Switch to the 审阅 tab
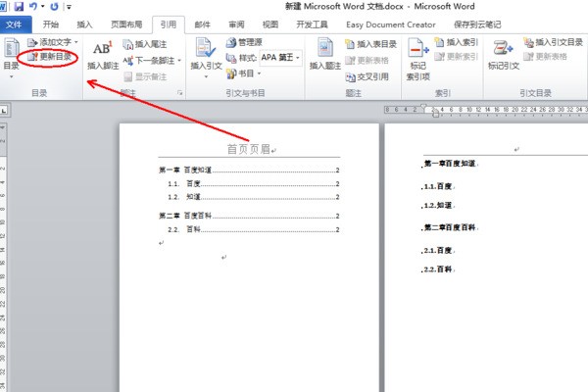Screen dimensions: 588x392 tap(236, 24)
